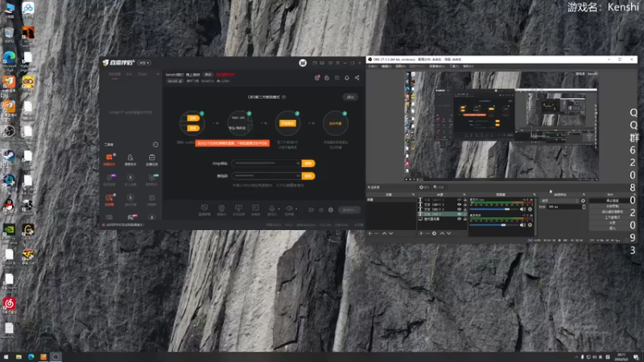The height and width of the screenshot is (362, 644).
Task: Open camera tool in companion bottom toolbar
Action: pyautogui.click(x=221, y=209)
